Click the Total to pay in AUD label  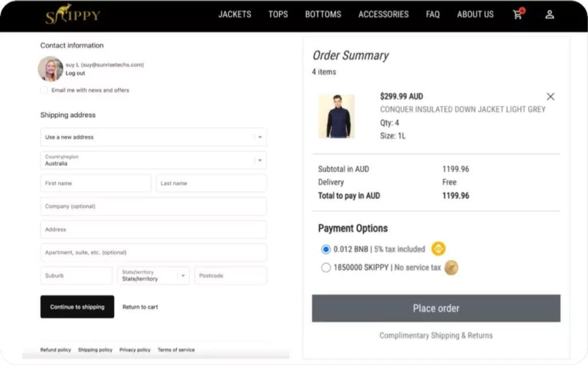click(x=349, y=195)
